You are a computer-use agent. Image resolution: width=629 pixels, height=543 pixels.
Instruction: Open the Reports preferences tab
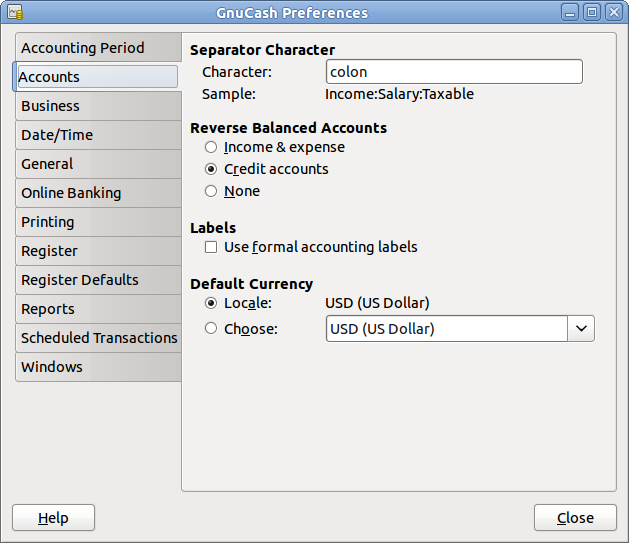coord(97,309)
